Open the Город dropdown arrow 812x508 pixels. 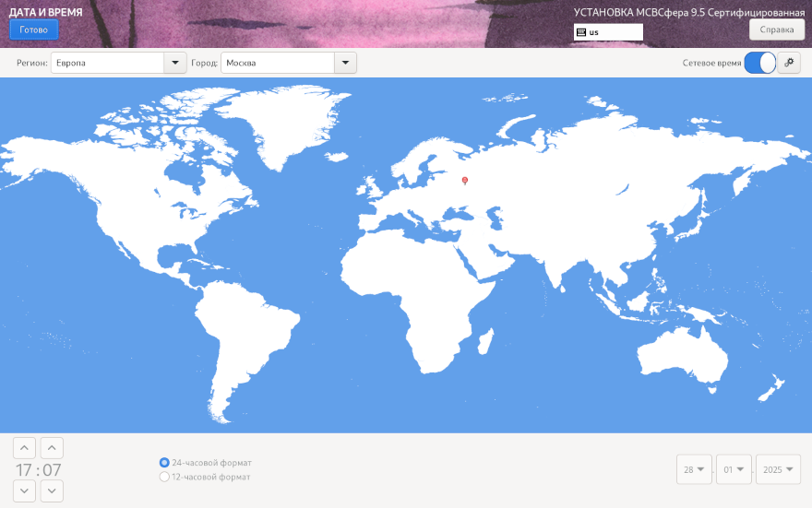(x=344, y=63)
